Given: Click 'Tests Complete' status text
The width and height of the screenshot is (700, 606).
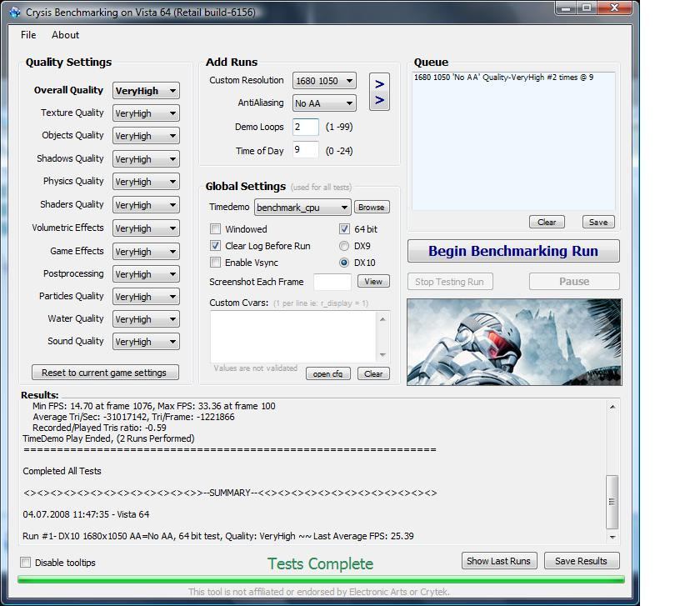Looking at the screenshot, I should (x=320, y=563).
